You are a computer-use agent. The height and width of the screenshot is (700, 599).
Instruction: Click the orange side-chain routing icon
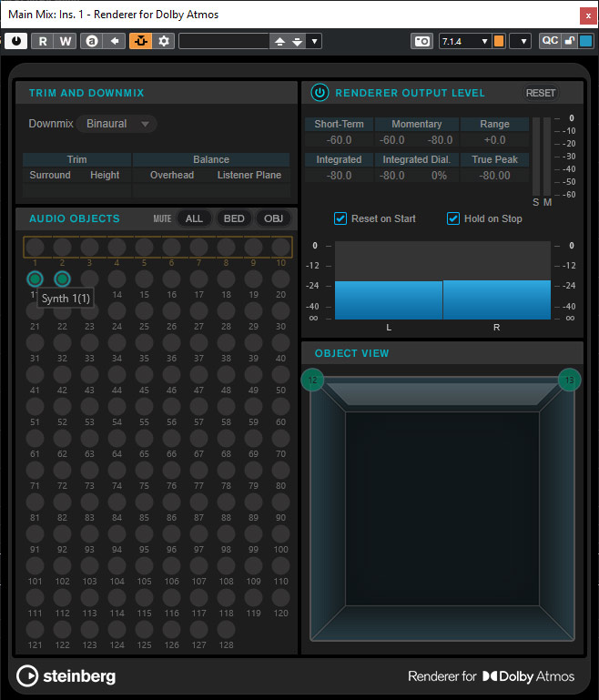click(140, 41)
